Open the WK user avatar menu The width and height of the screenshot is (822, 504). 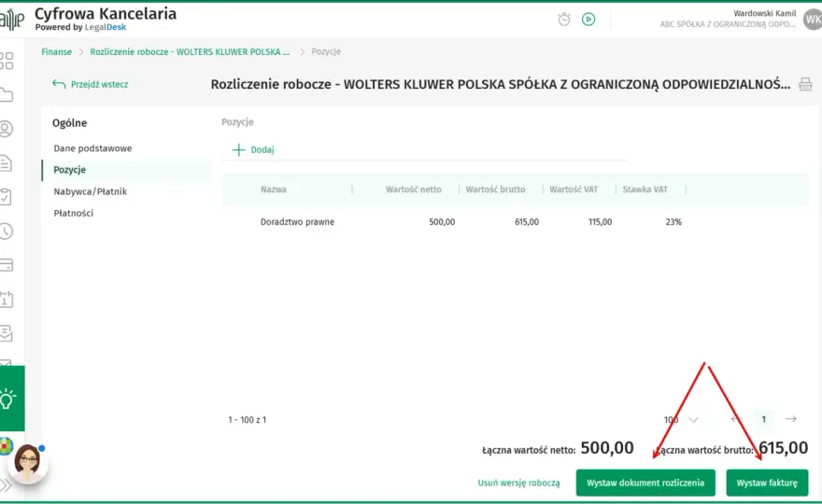813,20
